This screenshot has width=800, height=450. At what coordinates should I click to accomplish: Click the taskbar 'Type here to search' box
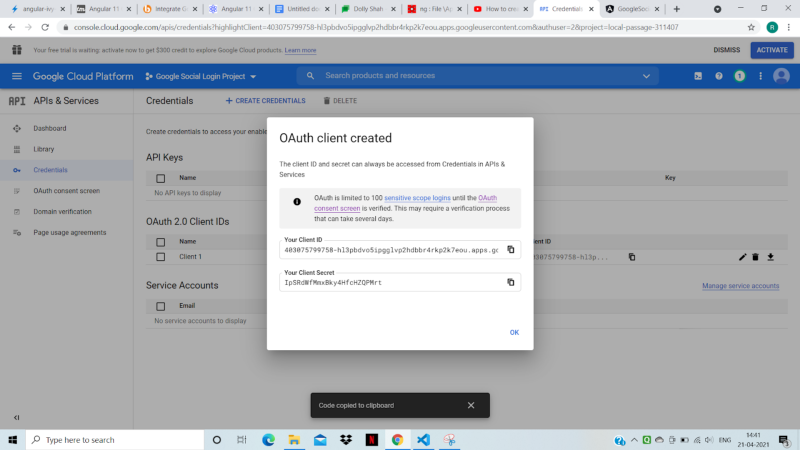pos(115,440)
